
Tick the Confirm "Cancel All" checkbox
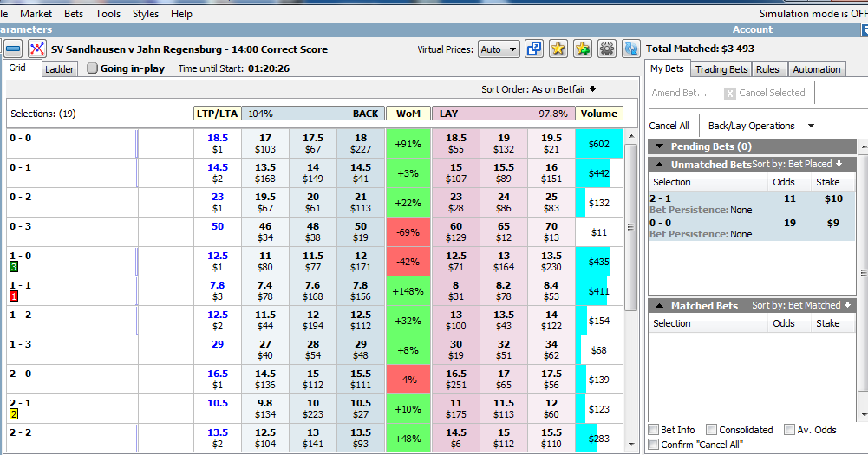pyautogui.click(x=654, y=444)
